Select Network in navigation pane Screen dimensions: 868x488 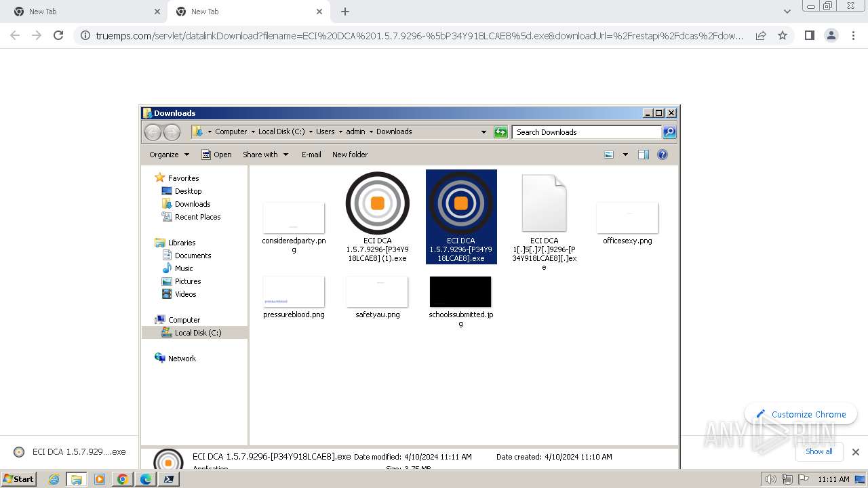[175, 359]
